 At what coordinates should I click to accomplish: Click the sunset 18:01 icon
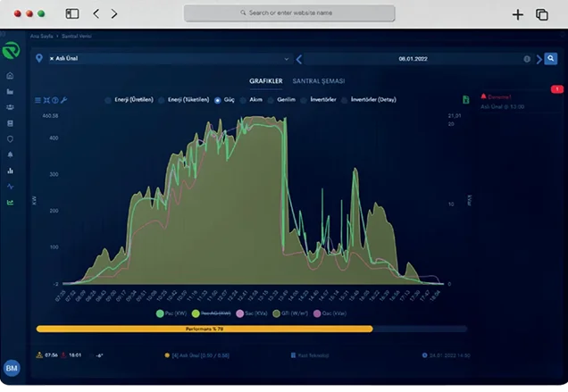coord(63,354)
